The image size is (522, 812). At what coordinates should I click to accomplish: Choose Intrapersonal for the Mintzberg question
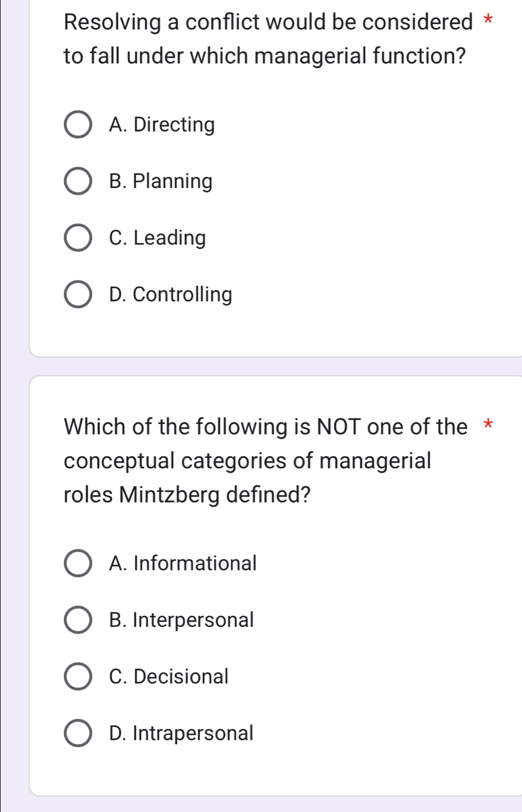[x=78, y=733]
